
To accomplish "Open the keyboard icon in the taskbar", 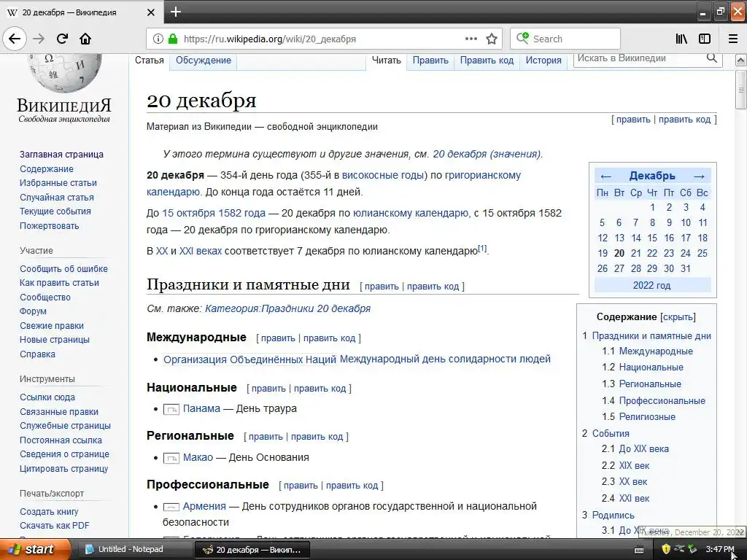I will [x=639, y=550].
